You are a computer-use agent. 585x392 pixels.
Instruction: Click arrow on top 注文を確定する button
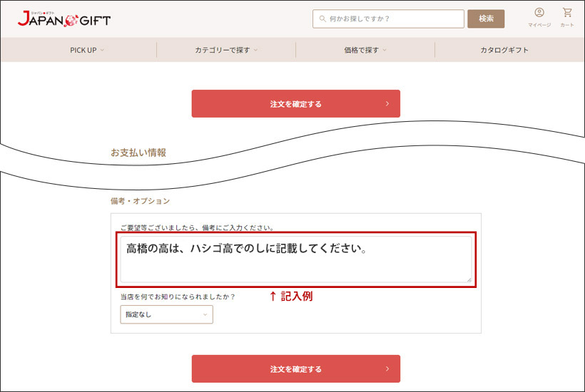387,104
